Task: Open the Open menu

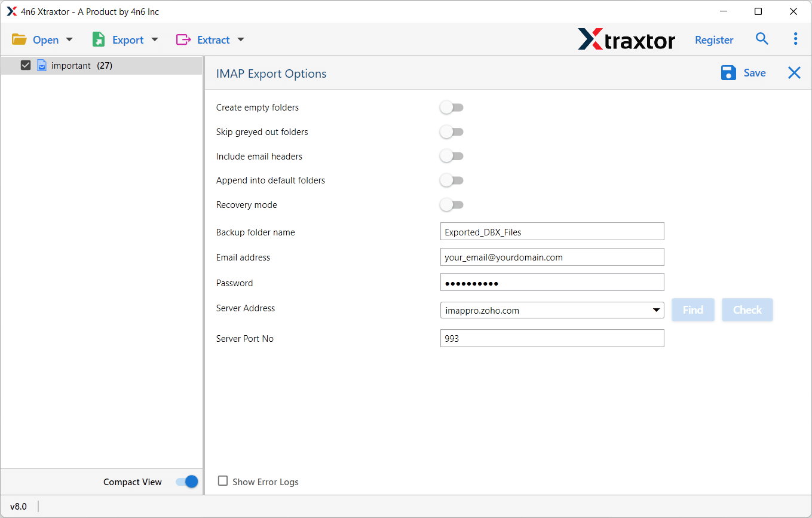Action: (x=42, y=39)
